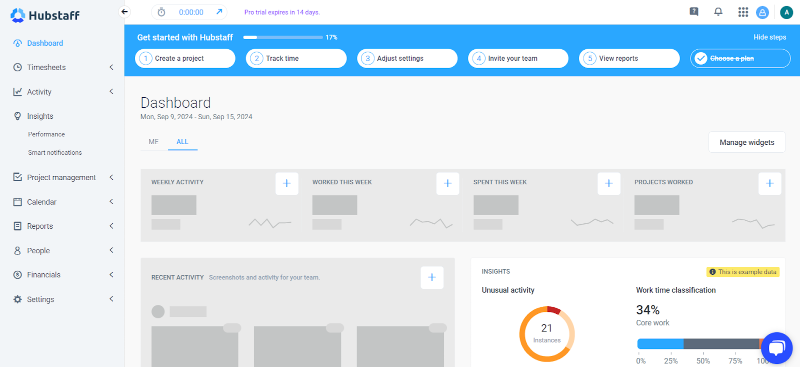The image size is (800, 370).
Task: Click the Dashboard sidebar icon
Action: 17,43
